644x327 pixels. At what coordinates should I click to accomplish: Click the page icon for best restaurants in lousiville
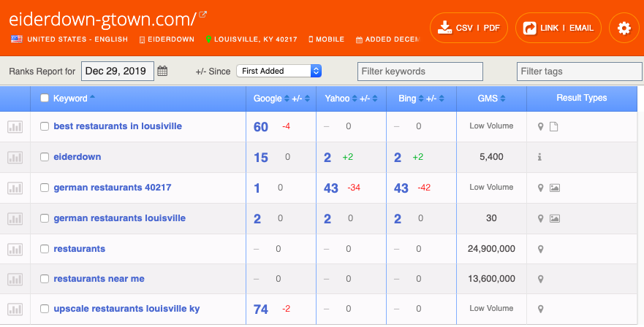tap(553, 127)
